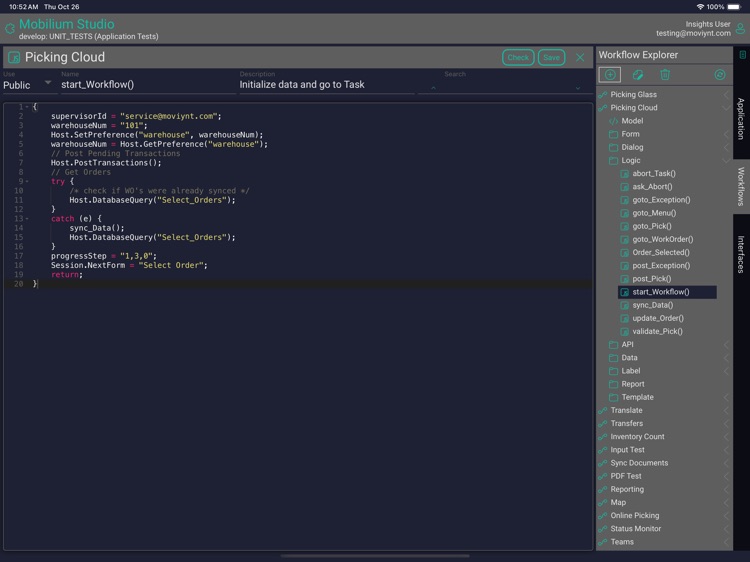Click the clipboard icon above Application tab
The image size is (750, 562).
pyautogui.click(x=742, y=55)
